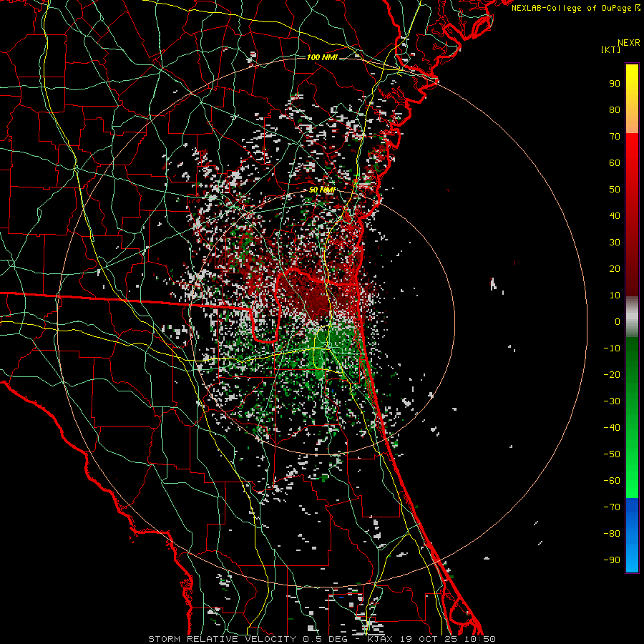Click the -80 value on the velocity scale
Screen dimensions: 644x644
click(612, 534)
